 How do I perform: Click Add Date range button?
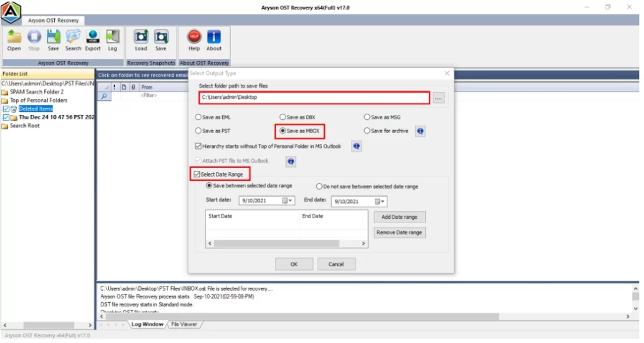[399, 217]
